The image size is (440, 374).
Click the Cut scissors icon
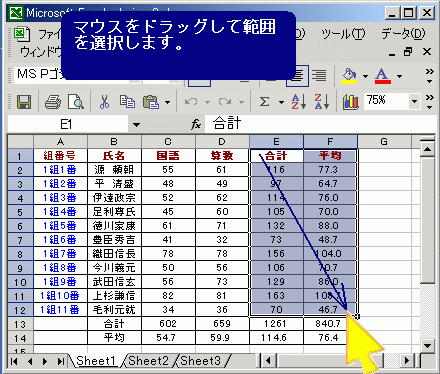[x=104, y=101]
